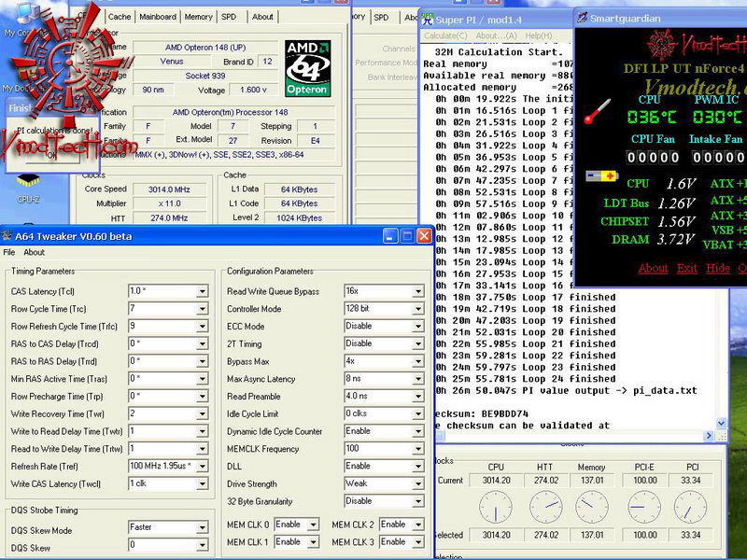The width and height of the screenshot is (747, 560).
Task: Open the Calculate menu in Super PI
Action: 444,35
